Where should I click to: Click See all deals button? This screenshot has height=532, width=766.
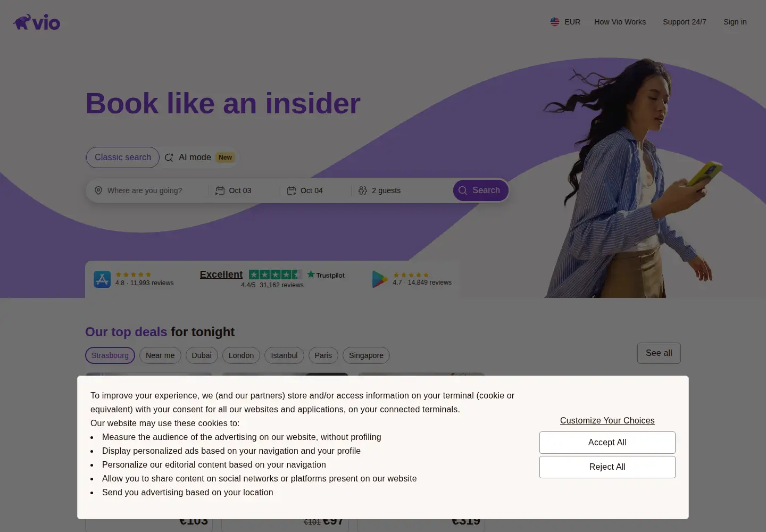pyautogui.click(x=659, y=353)
